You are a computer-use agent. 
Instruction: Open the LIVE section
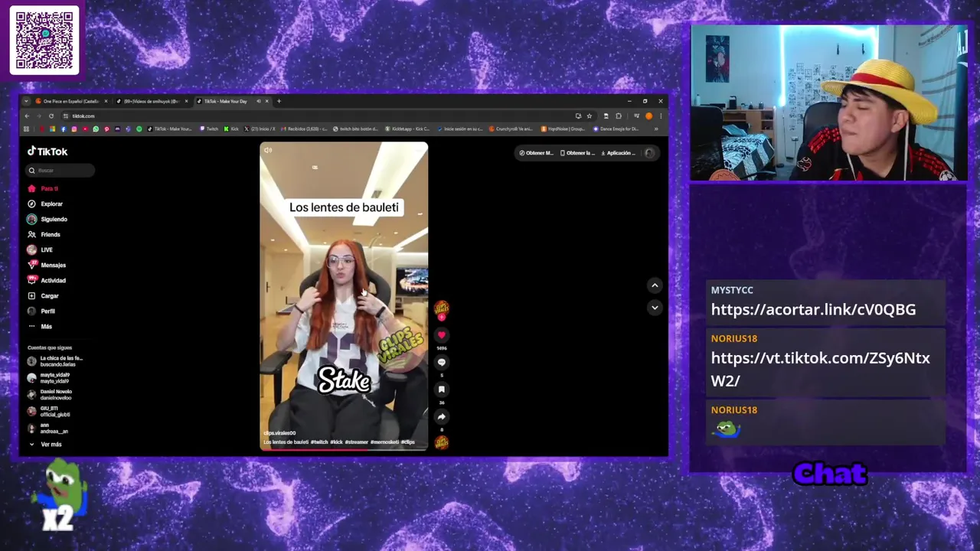coord(40,249)
